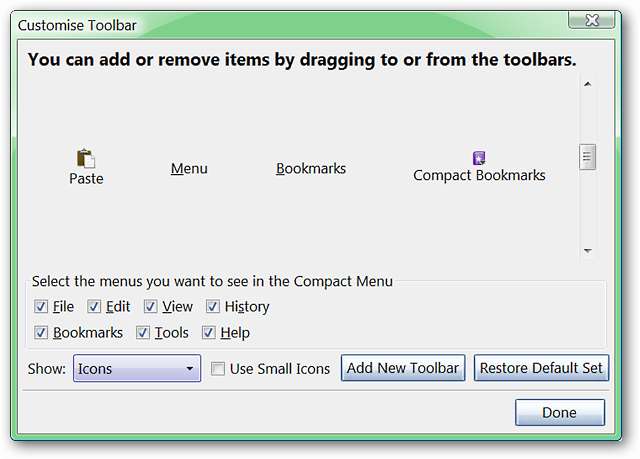The image size is (640, 459).
Task: Click the vertical scrollbar thumb
Action: [x=587, y=157]
